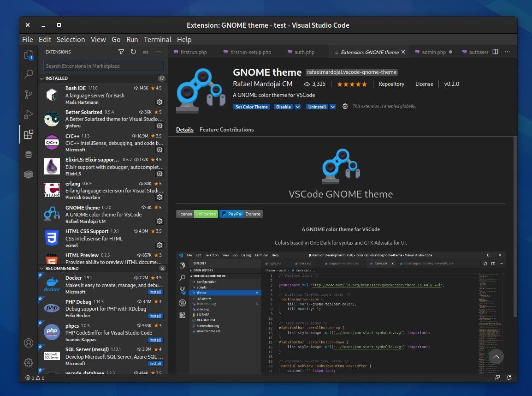The height and width of the screenshot is (396, 532).
Task: Open manage gear for C/C++ extension
Action: click(x=160, y=150)
